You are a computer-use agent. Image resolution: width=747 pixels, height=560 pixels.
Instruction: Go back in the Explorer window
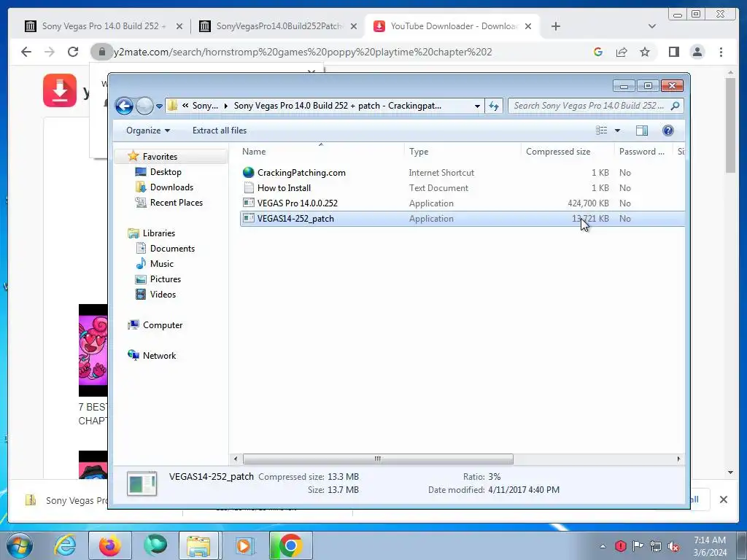coord(124,106)
